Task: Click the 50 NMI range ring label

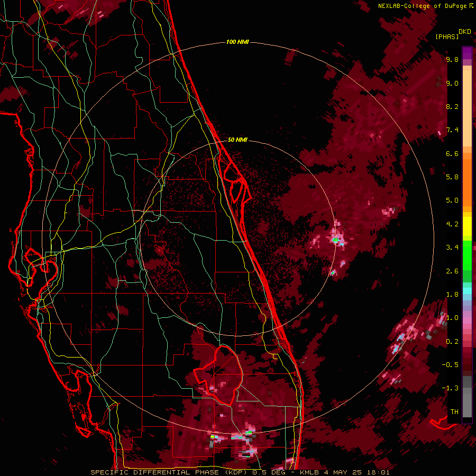Action: pos(237,140)
